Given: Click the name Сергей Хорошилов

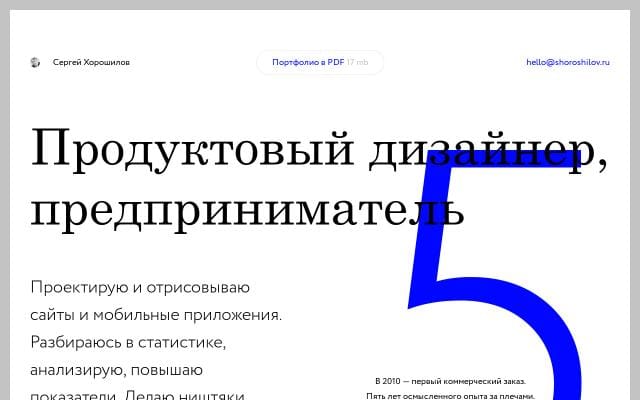Looking at the screenshot, I should [91, 62].
